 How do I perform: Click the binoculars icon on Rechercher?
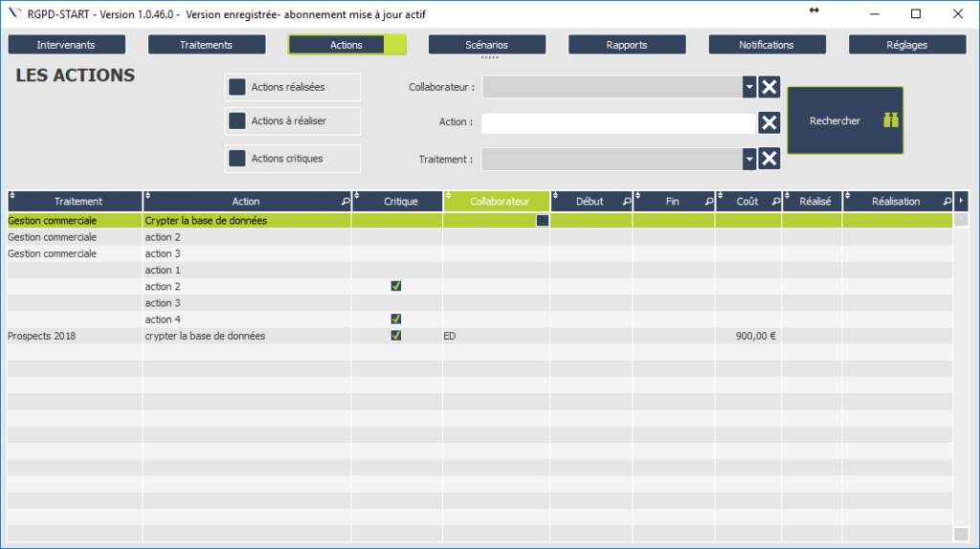point(891,120)
